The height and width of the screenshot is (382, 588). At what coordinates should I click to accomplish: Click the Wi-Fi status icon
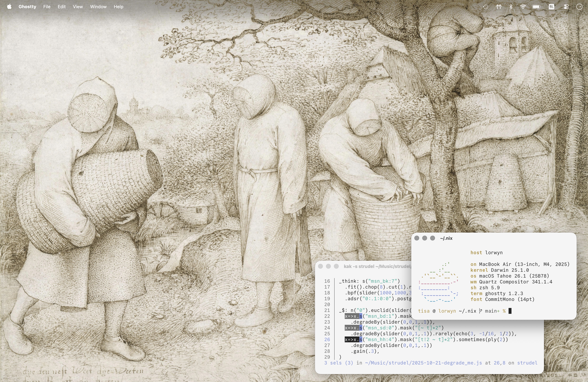(x=523, y=7)
